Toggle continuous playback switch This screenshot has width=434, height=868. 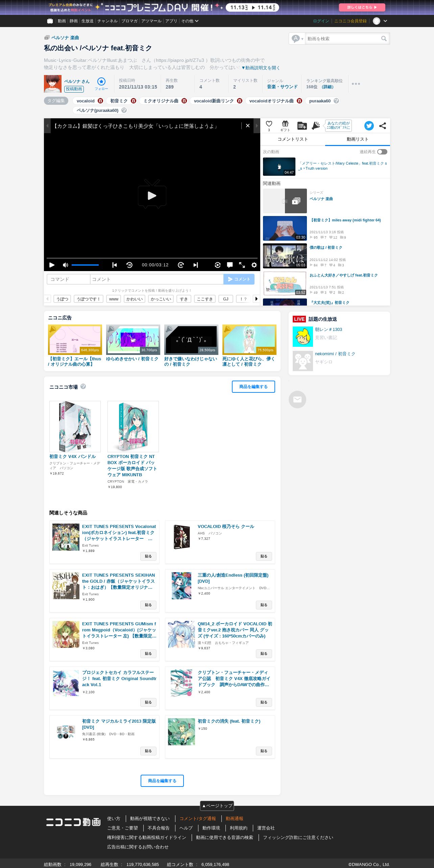click(382, 152)
